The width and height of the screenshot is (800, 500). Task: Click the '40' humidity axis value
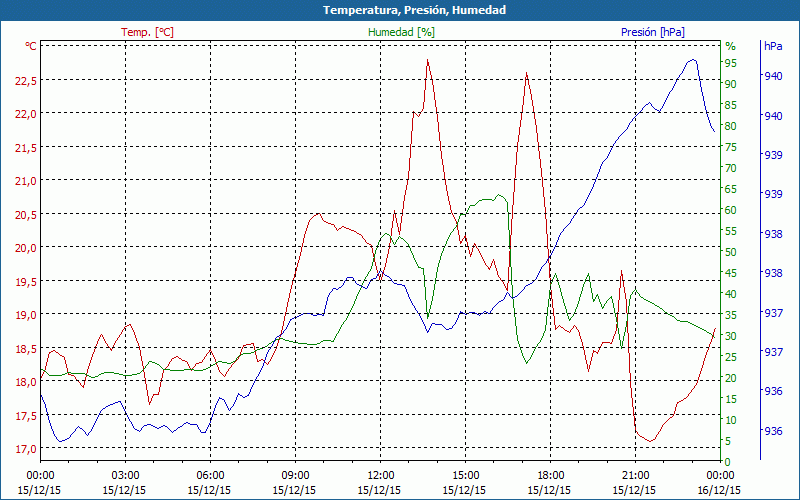tap(731, 294)
